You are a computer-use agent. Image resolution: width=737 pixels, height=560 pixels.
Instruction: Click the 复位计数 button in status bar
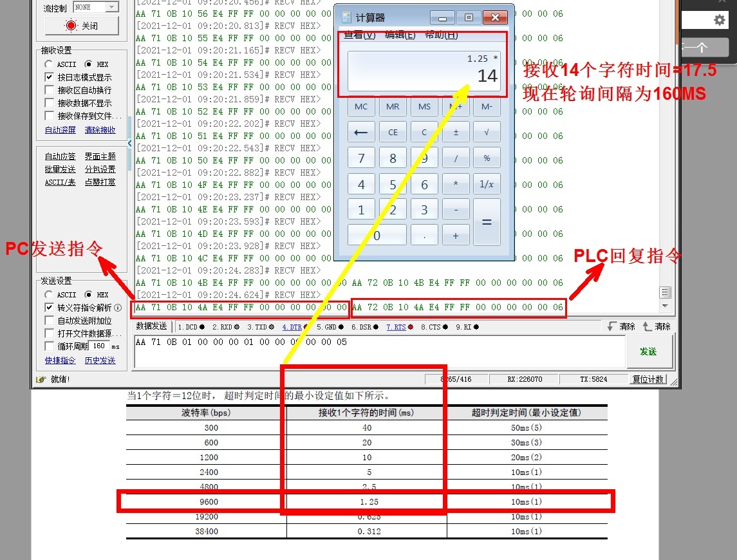(648, 379)
